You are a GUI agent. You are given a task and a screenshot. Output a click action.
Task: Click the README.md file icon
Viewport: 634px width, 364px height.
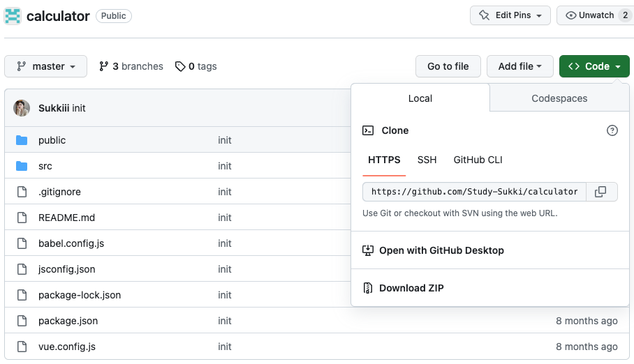coord(22,218)
